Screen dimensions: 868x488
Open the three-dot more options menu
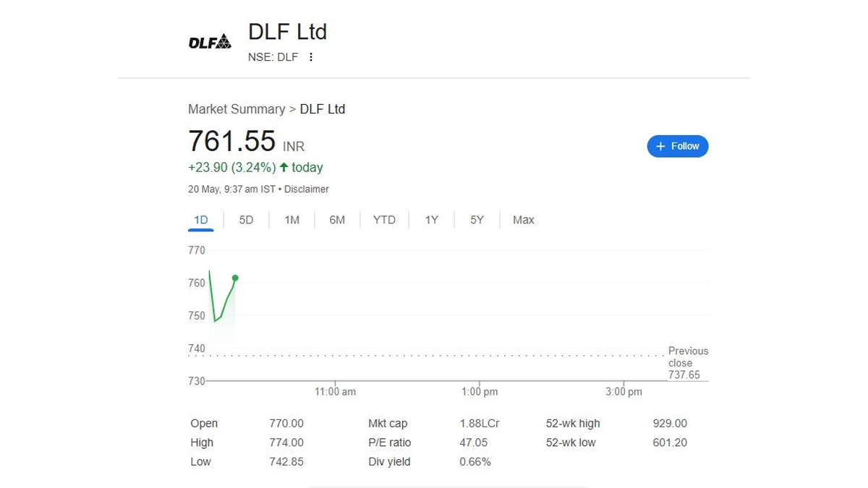311,57
